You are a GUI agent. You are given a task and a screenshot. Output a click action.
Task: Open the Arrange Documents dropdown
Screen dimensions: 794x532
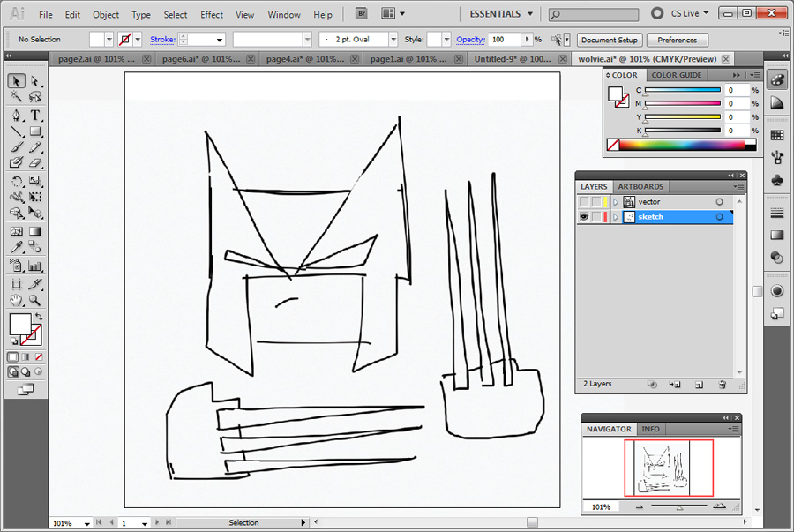tap(393, 13)
